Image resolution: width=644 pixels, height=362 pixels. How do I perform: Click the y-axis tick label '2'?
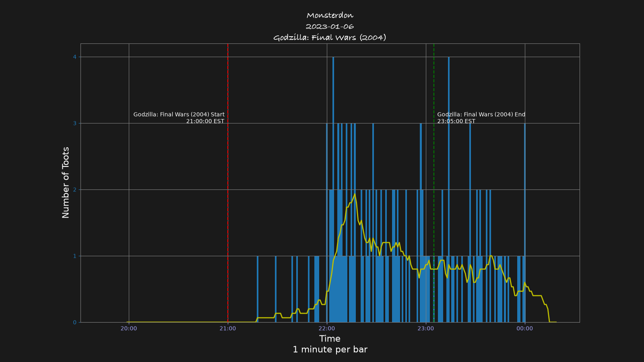[x=74, y=190]
